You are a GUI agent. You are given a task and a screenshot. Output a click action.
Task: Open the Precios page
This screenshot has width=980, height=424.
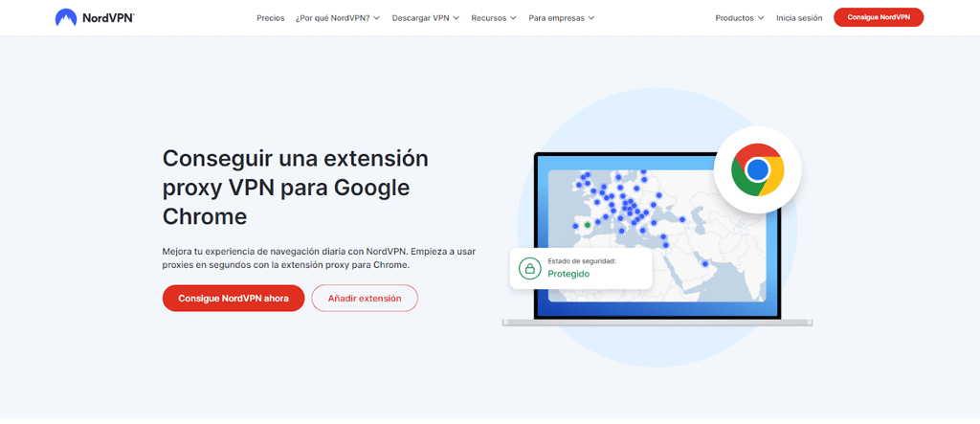click(x=270, y=18)
